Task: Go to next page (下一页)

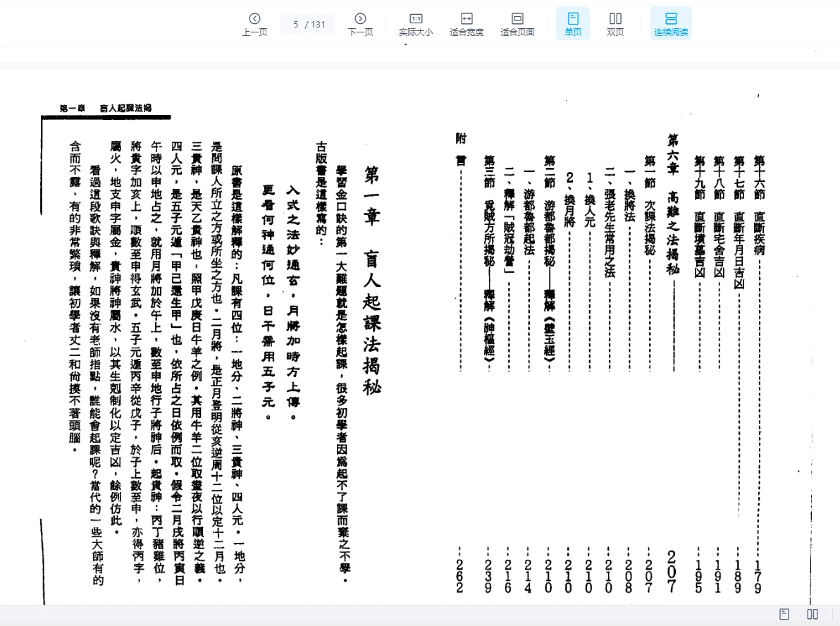Action: click(361, 24)
